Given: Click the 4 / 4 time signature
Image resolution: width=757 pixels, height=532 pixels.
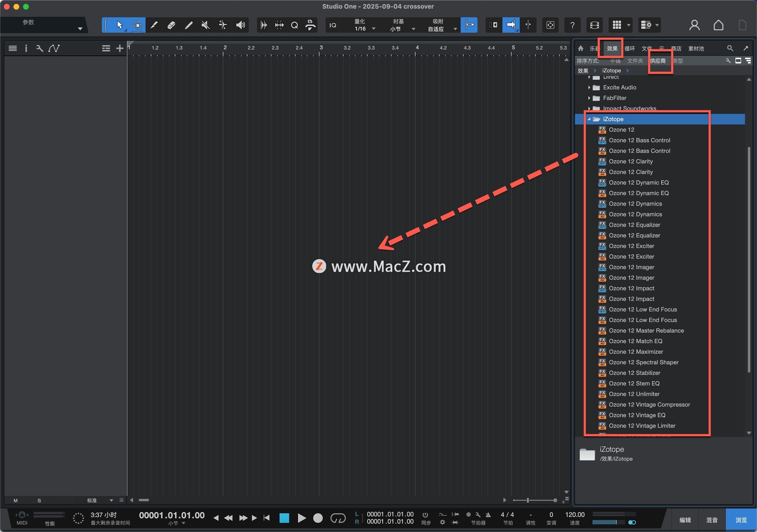Looking at the screenshot, I should coord(507,515).
